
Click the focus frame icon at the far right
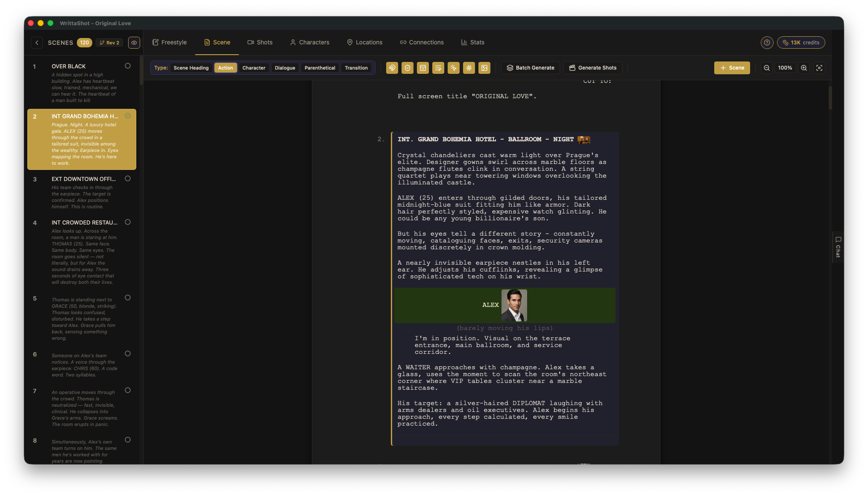pyautogui.click(x=819, y=67)
